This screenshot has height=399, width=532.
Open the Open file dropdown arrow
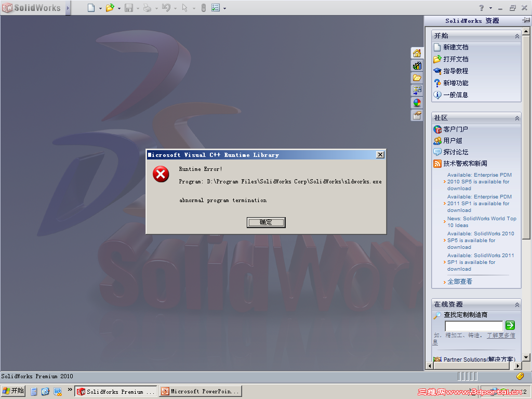(x=119, y=8)
